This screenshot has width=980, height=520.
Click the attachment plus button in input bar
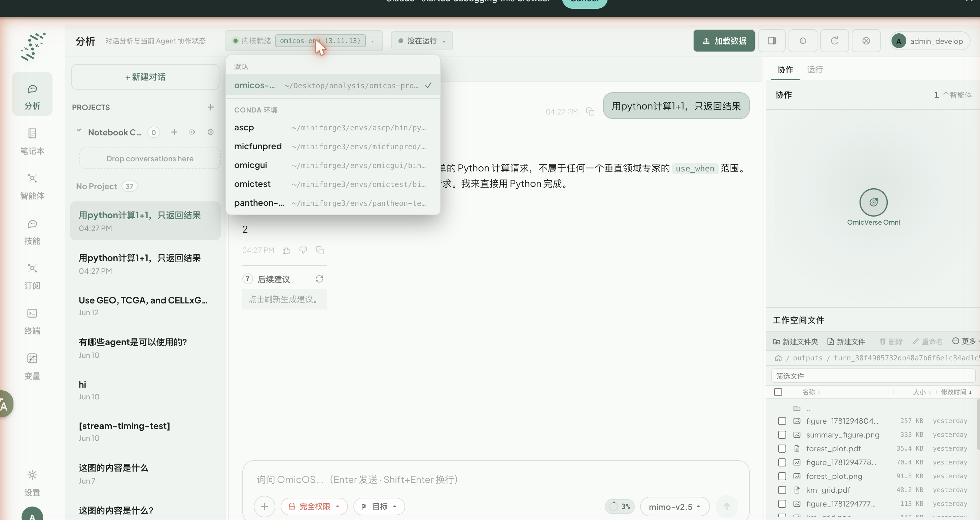click(265, 506)
